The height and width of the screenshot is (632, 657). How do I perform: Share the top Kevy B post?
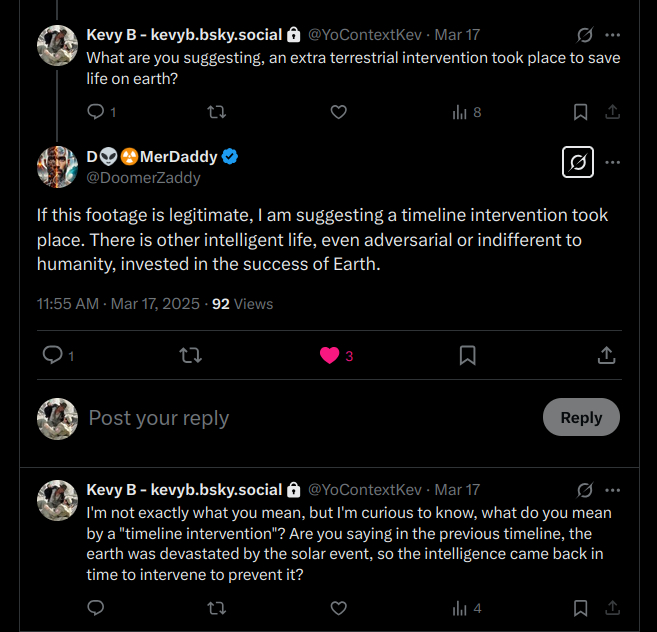[x=613, y=112]
